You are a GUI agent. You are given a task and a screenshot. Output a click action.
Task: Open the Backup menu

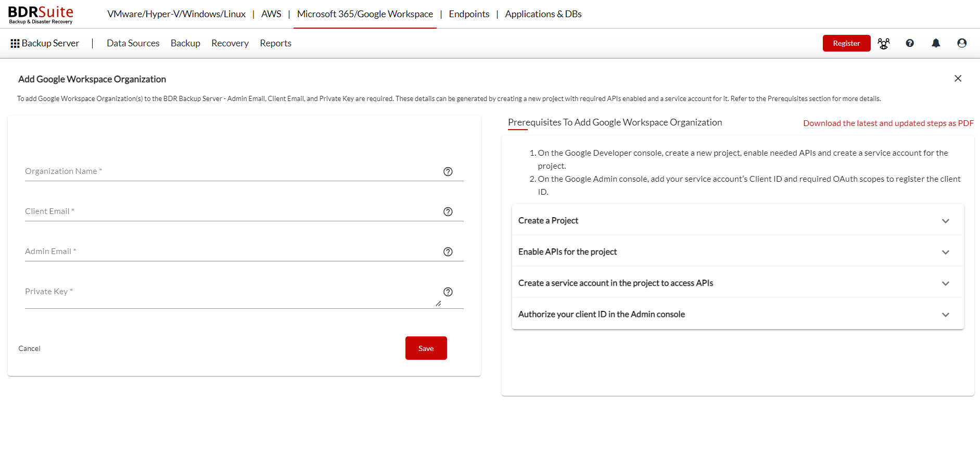tap(185, 43)
